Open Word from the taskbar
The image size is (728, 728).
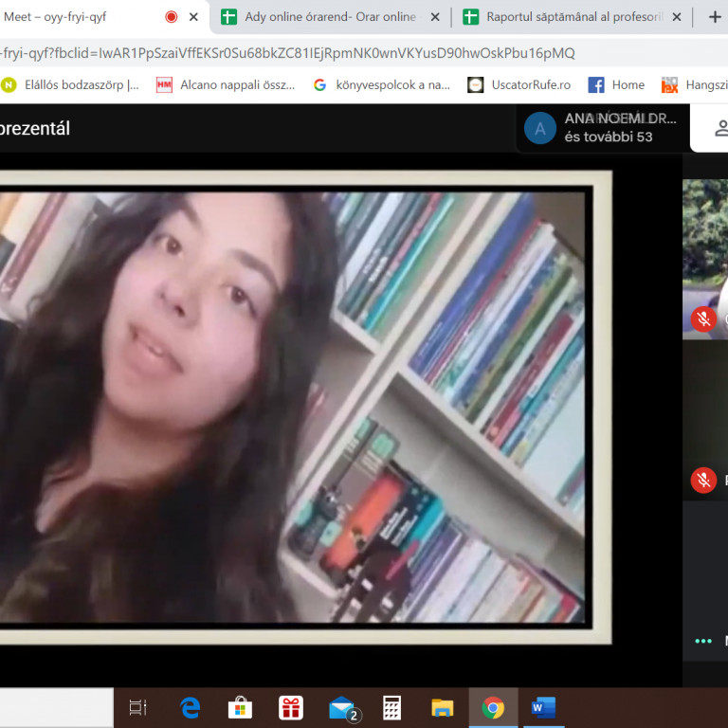coord(543,707)
